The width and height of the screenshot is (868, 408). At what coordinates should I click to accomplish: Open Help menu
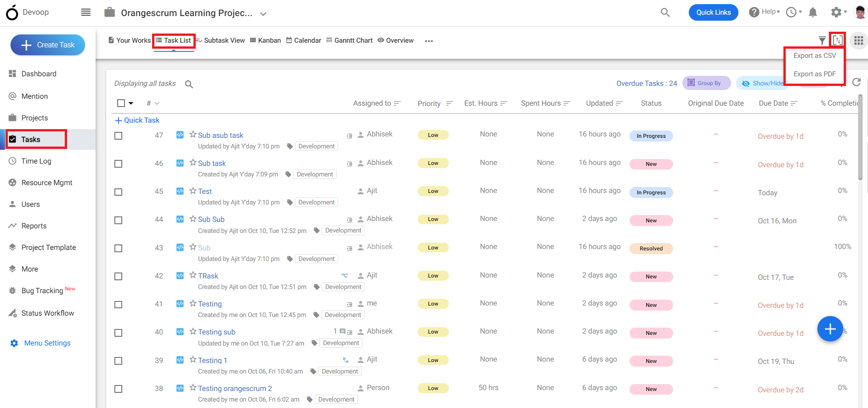coord(764,12)
